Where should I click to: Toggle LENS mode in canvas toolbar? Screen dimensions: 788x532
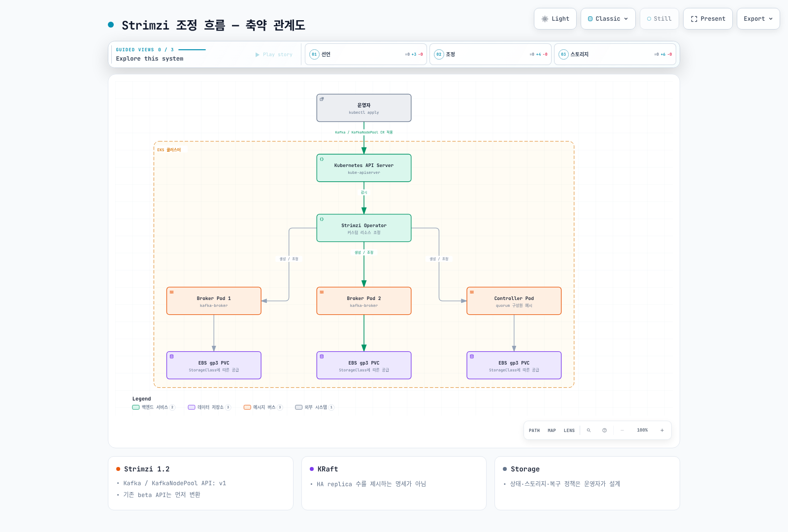(x=569, y=431)
